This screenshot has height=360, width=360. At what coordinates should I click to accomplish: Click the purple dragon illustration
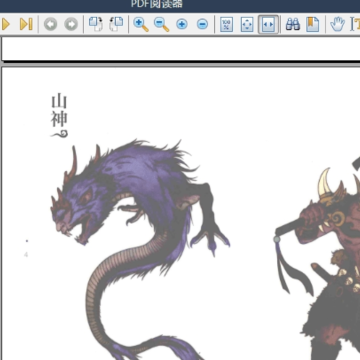tap(140, 250)
